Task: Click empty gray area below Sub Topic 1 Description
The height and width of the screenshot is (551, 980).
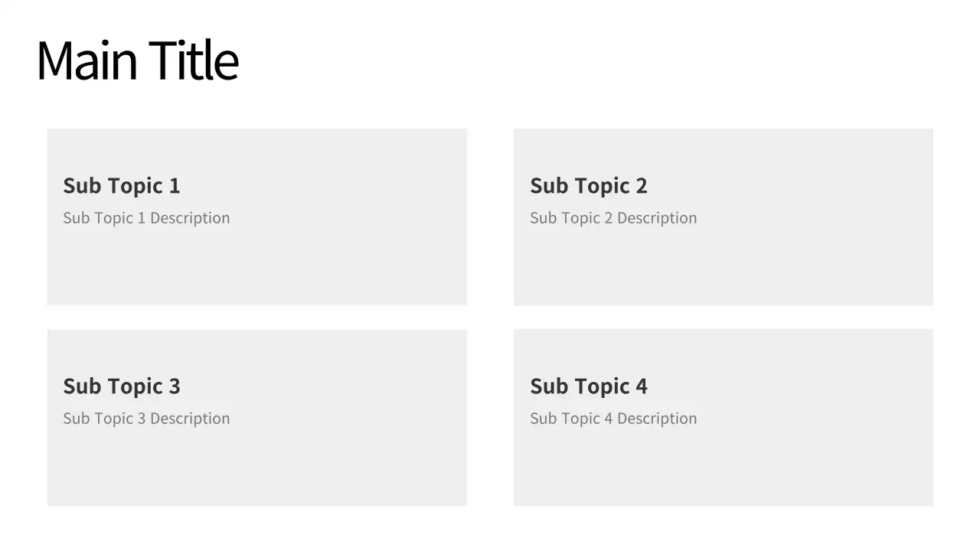Action: pos(256,268)
